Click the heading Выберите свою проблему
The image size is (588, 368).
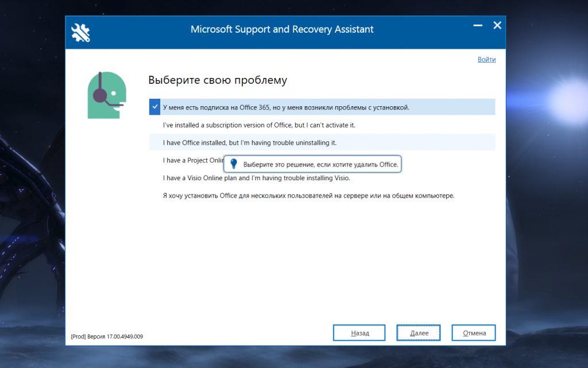coord(218,80)
